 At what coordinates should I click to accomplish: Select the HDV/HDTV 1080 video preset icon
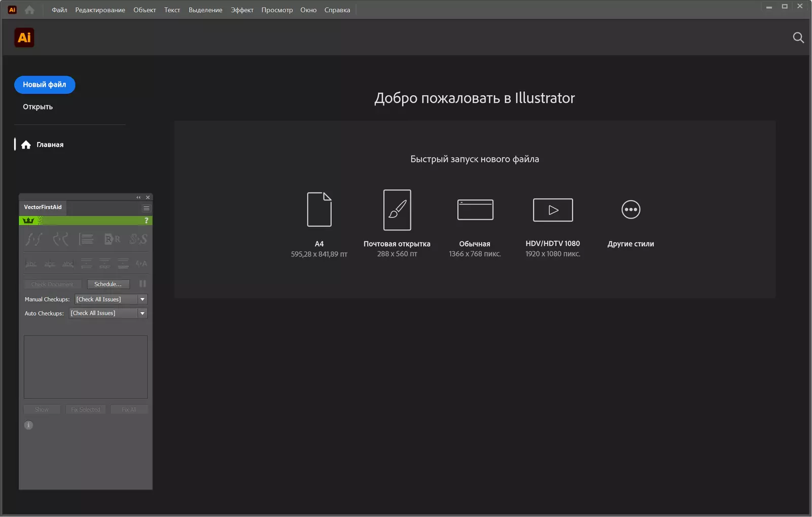click(553, 210)
